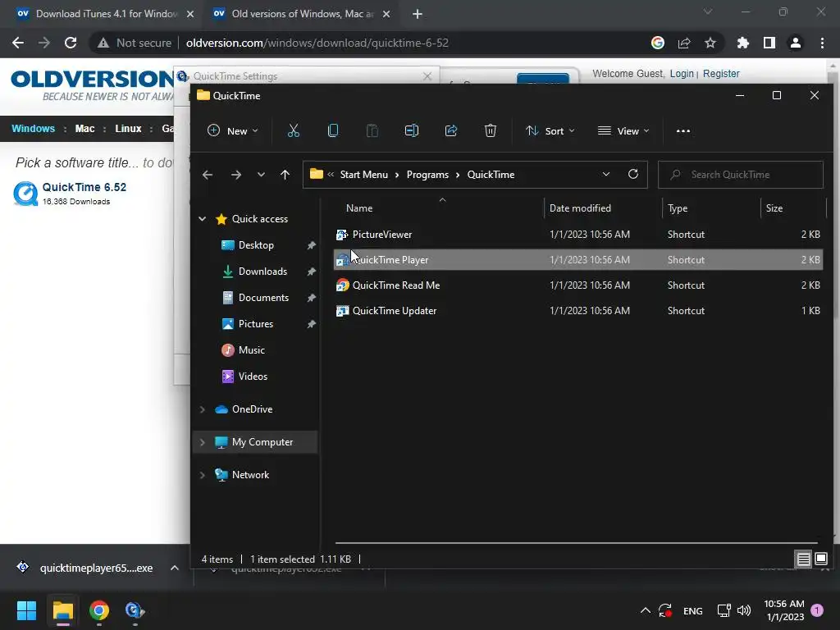Screen dimensions: 840x630
Task: Expand OneDrive in navigation pane
Action: click(203, 409)
